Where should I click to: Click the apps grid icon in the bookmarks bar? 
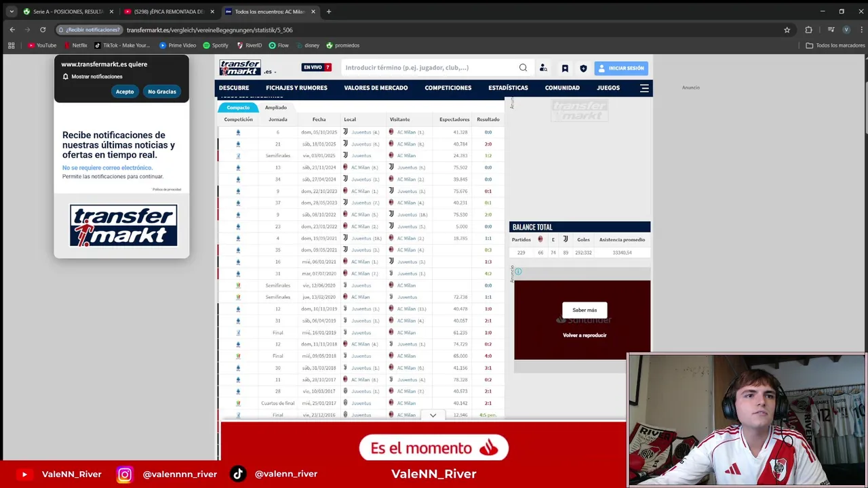click(11, 45)
